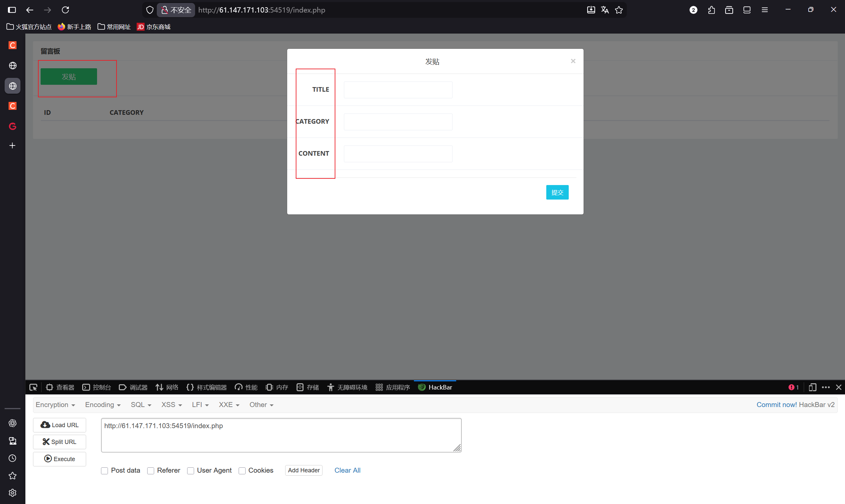Bookmark page with star icon
845x504 pixels.
click(619, 10)
